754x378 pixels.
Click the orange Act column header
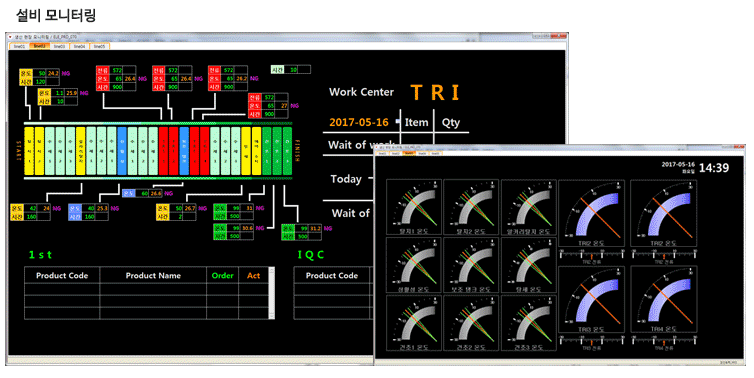(x=254, y=276)
